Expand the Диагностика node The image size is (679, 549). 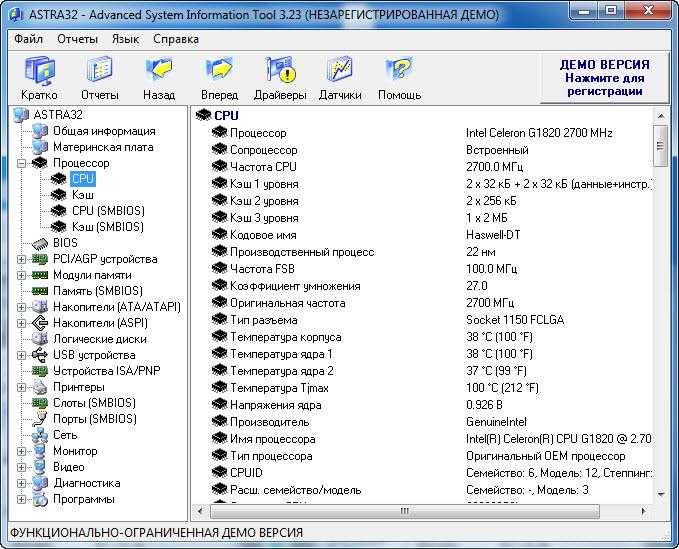pos(21,484)
